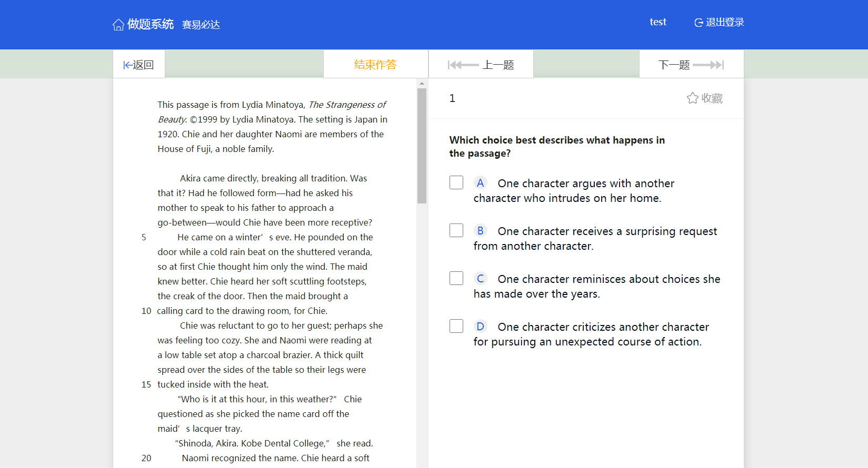This screenshot has height=468, width=868.
Task: Go to next question via 下一题
Action: [674, 65]
